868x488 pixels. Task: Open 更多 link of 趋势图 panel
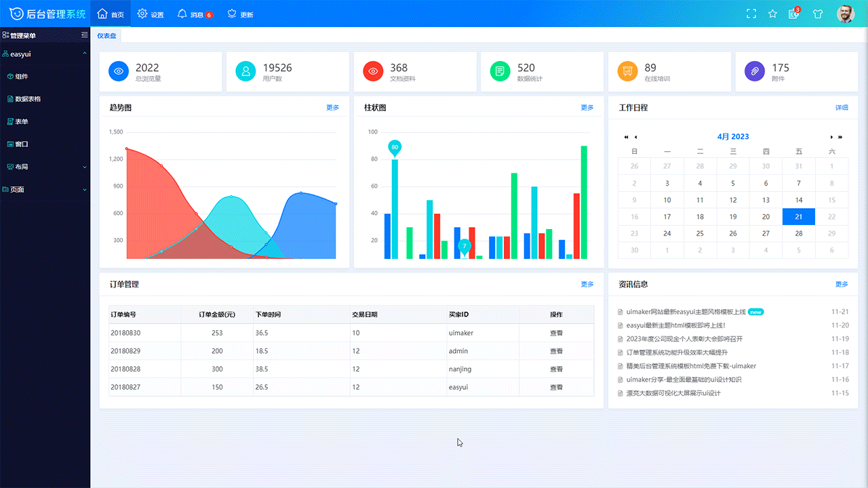[x=332, y=107]
